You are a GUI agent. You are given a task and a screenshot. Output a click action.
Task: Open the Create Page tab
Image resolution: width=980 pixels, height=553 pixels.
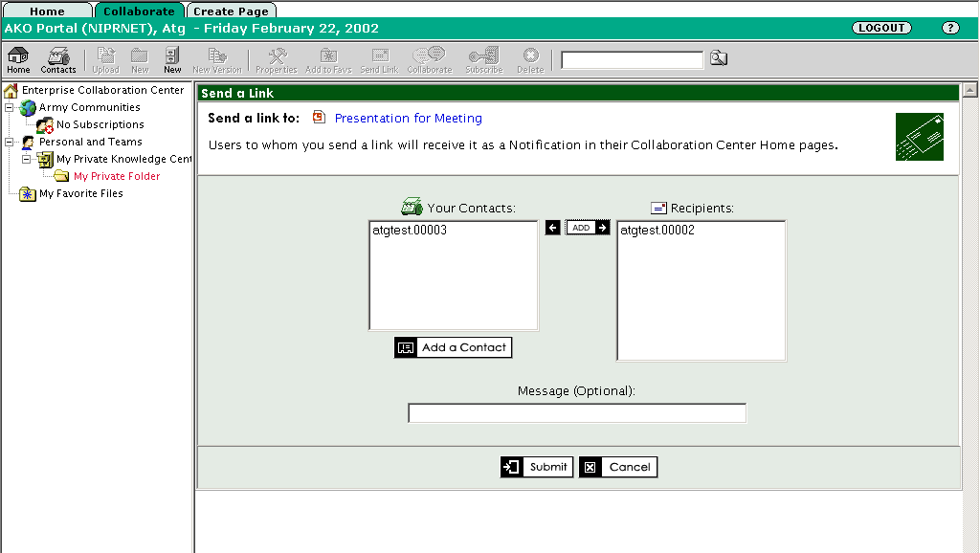coord(231,11)
